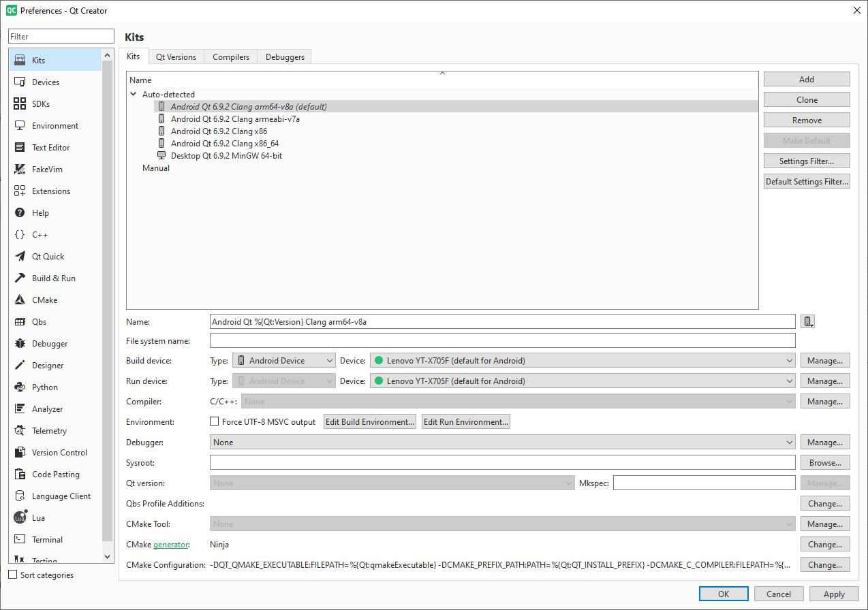
Task: Open the SDKs category icon
Action: [20, 104]
